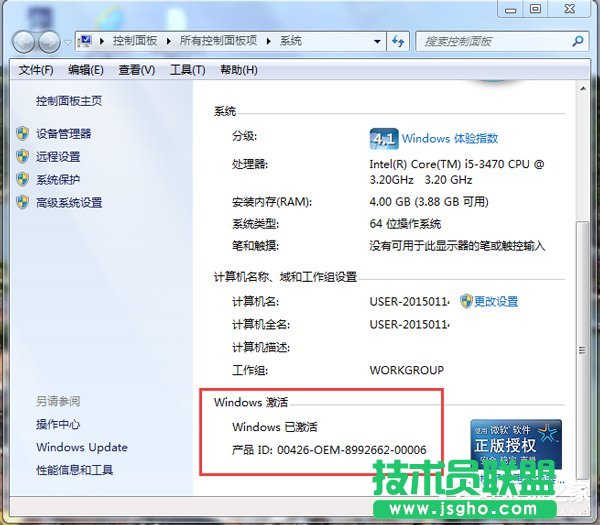
Task: Click the 控制面板 breadcrumb
Action: tap(135, 41)
